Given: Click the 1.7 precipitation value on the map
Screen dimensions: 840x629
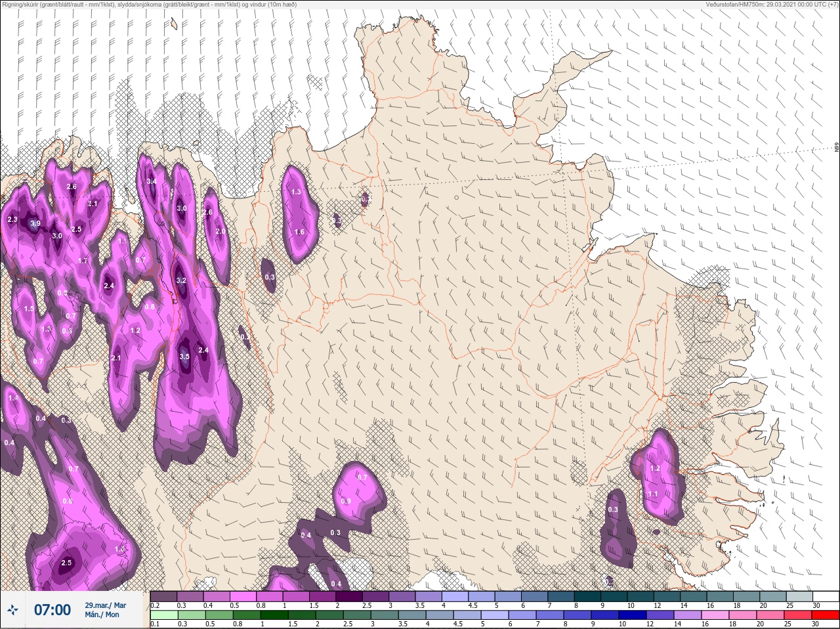Looking at the screenshot, I should point(83,261).
